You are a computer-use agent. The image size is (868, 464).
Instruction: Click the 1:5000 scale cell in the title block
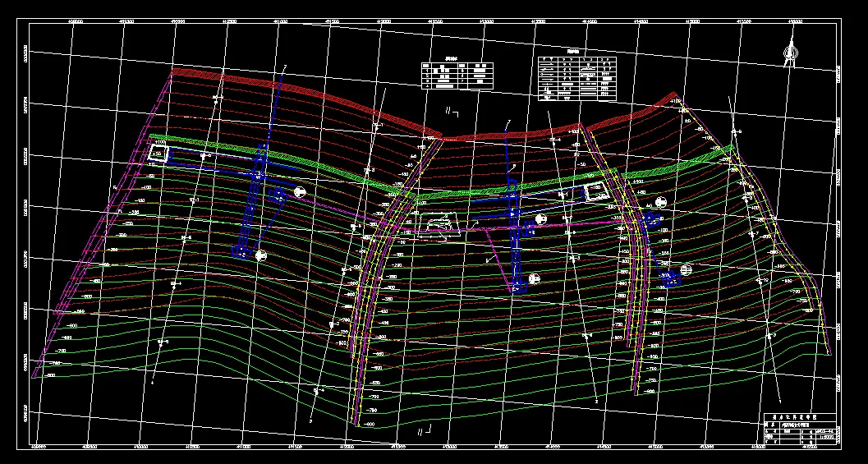(x=828, y=437)
